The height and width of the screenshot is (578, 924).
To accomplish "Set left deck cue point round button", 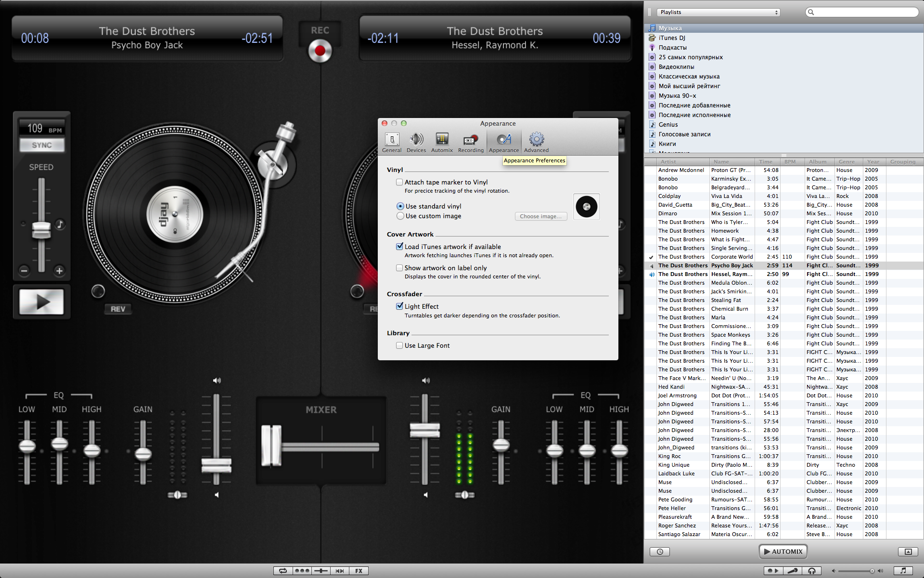I will pyautogui.click(x=98, y=291).
